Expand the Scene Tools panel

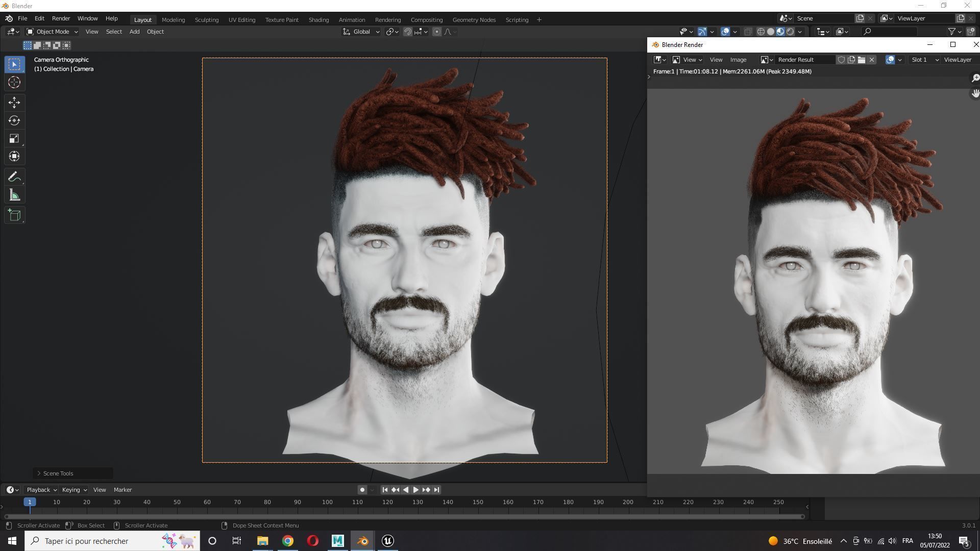73,473
